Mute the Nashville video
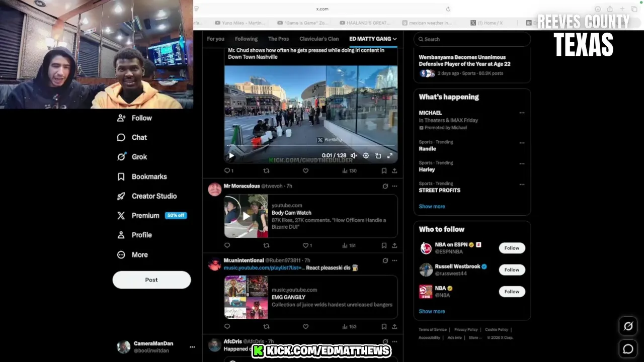 click(354, 156)
